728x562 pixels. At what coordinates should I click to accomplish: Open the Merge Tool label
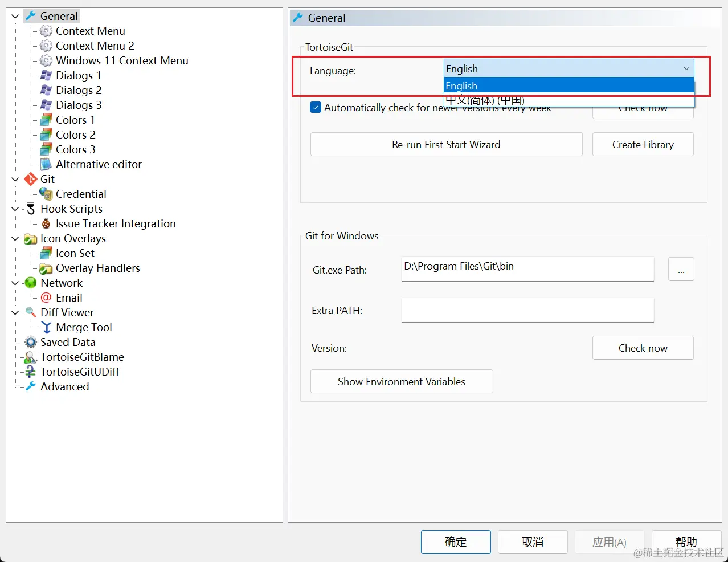tap(84, 327)
